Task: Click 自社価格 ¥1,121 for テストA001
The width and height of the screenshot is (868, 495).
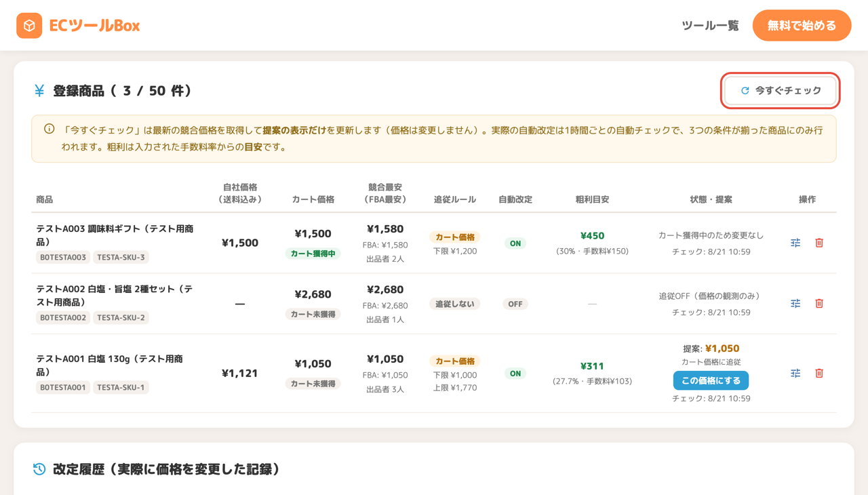Action: 240,373
